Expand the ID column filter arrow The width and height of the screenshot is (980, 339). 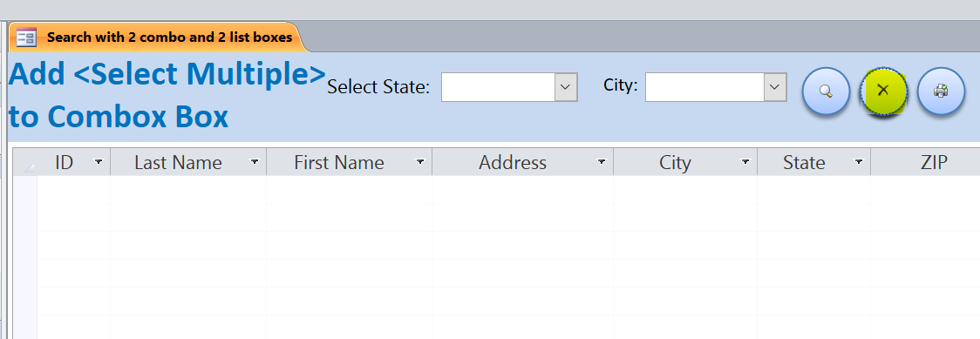(x=99, y=162)
